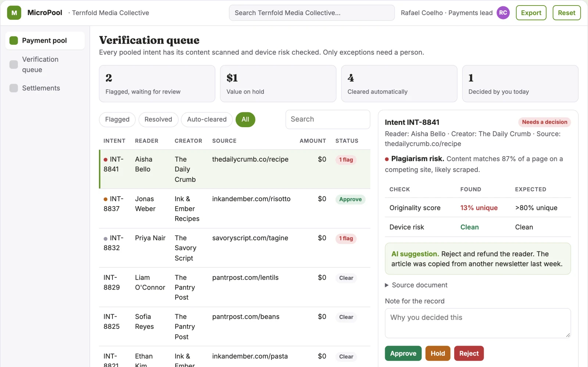588x367 pixels.
Task: Focus the Search Ternfold Media Collective field
Action: click(x=312, y=13)
